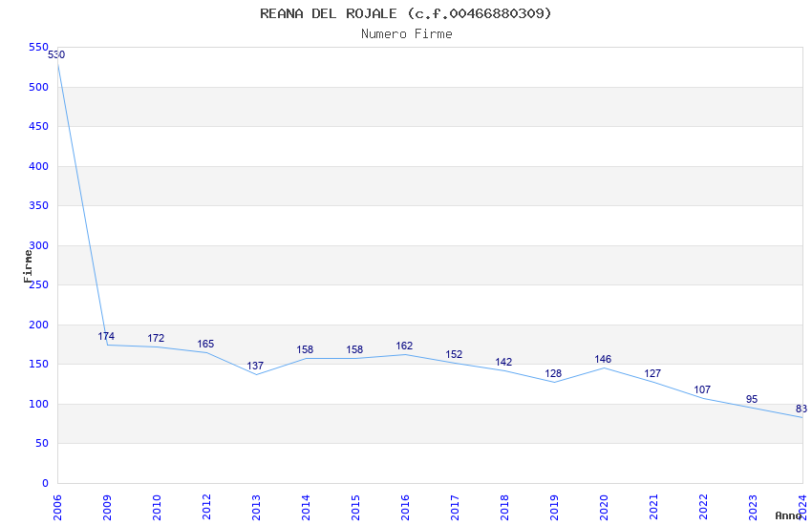Screen dimensions: 812x525
Task: Select the data label 174
Action: (x=106, y=336)
